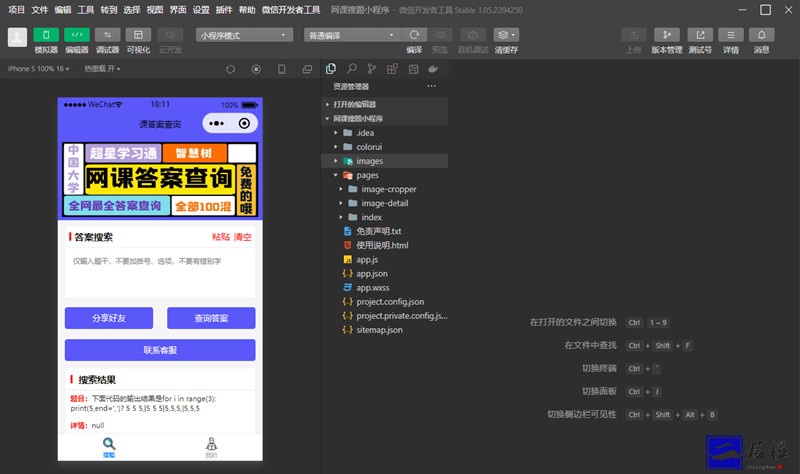Select the explorer files icon
800x474 pixels.
(x=331, y=68)
